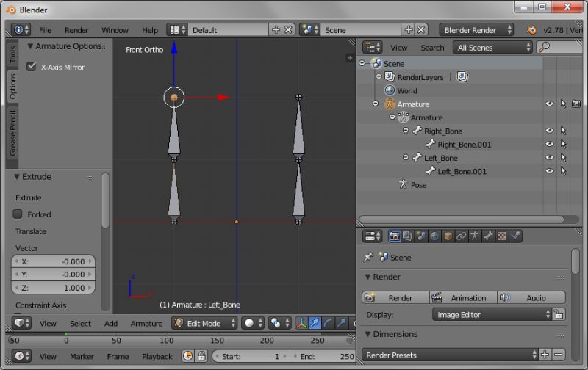Toggle renderability of Armature object
Image resolution: width=588 pixels, height=370 pixels.
(576, 104)
